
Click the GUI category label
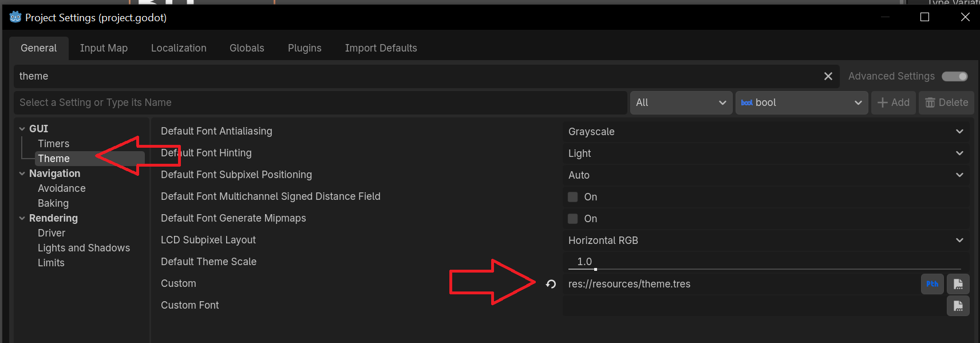[38, 129]
